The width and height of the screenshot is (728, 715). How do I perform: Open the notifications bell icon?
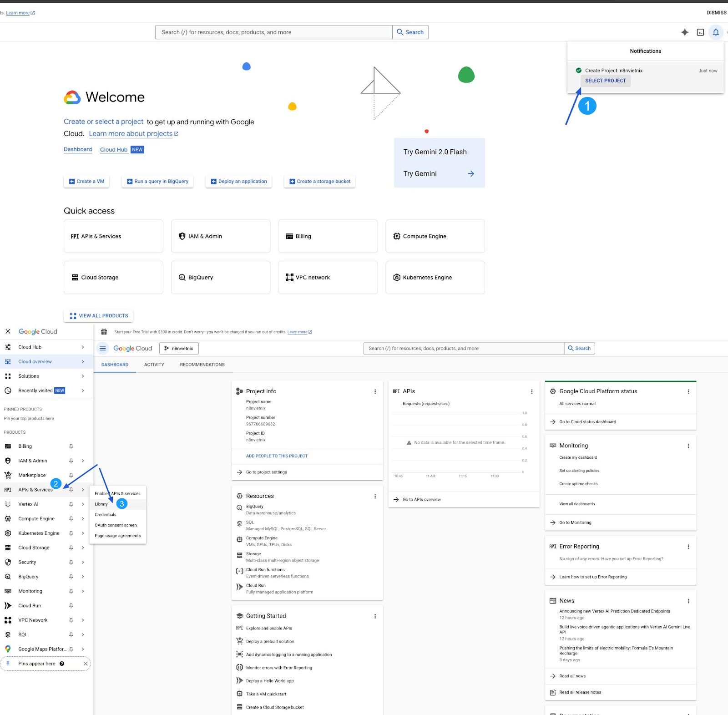pos(716,32)
